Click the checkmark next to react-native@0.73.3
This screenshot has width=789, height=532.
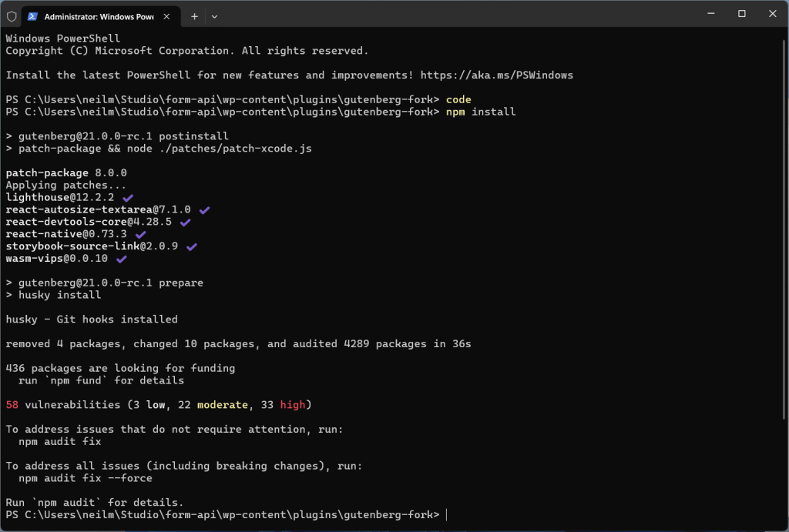(140, 234)
